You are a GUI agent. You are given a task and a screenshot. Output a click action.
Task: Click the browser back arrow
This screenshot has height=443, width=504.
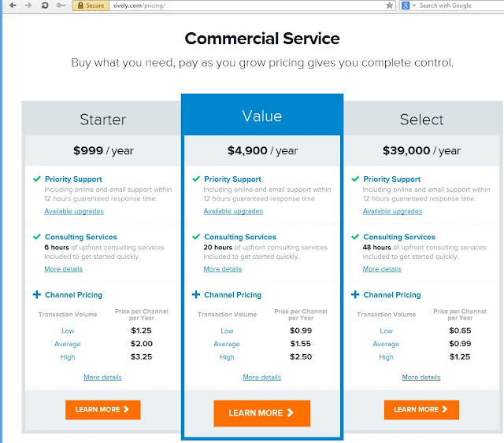(11, 6)
